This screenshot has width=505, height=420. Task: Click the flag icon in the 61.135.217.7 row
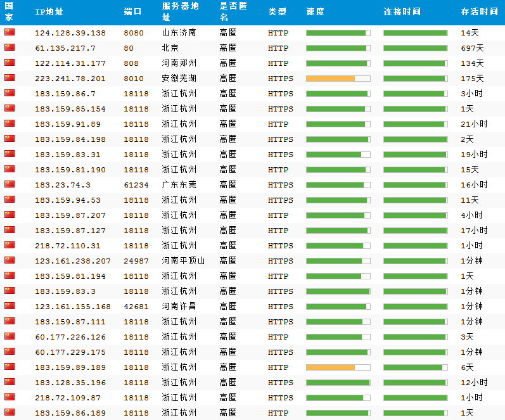pos(10,48)
